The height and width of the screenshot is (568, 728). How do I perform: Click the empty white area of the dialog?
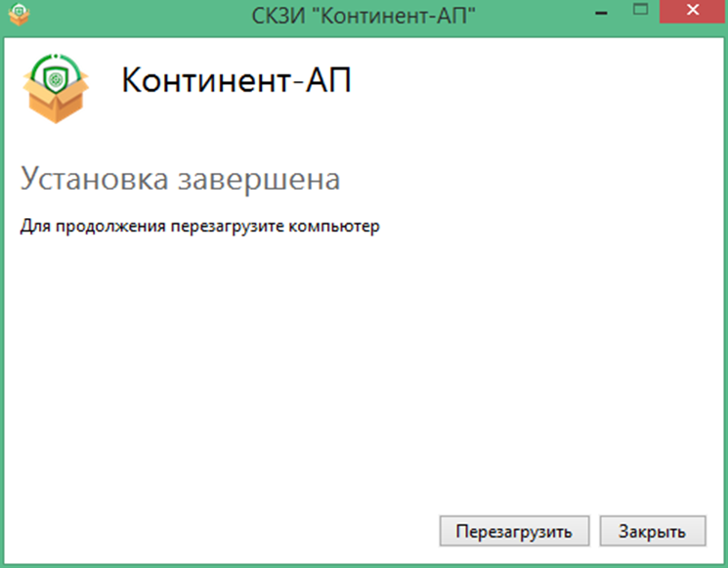click(x=364, y=371)
